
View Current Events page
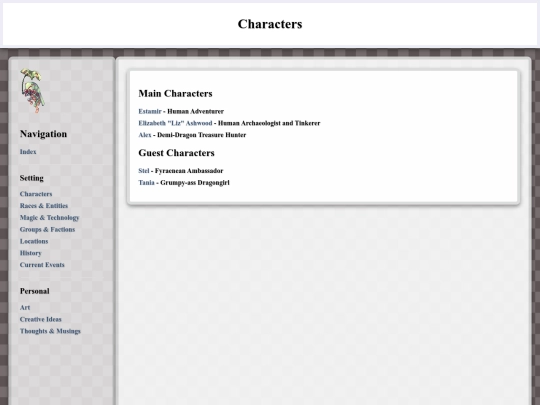coord(42,265)
